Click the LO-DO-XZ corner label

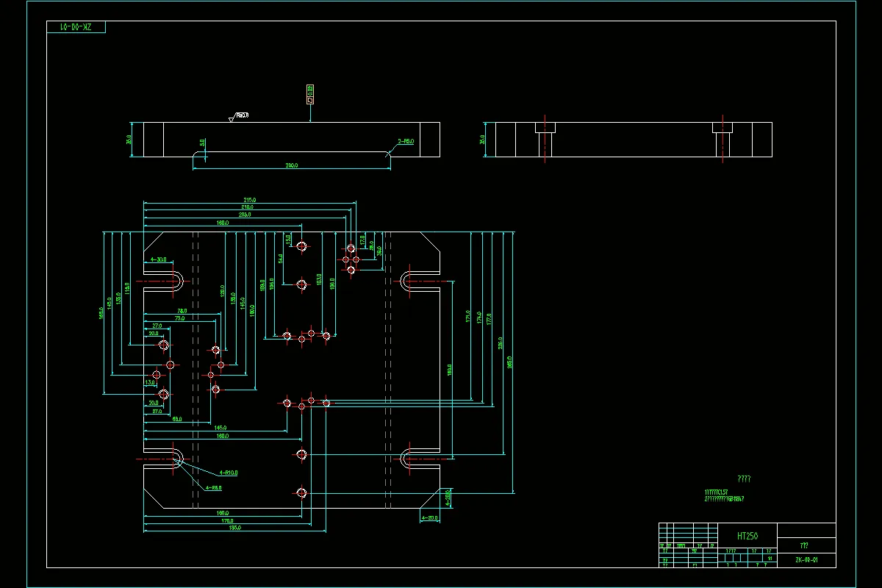pos(76,27)
